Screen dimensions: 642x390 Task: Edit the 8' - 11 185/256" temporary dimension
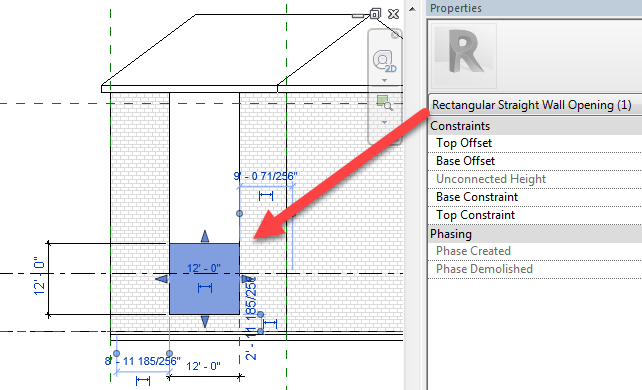pos(142,361)
